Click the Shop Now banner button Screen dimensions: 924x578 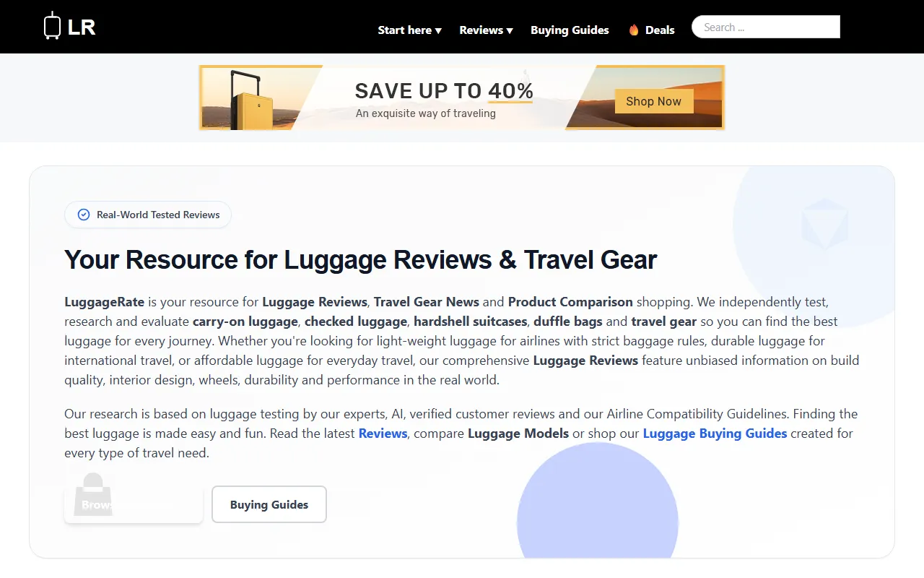click(x=653, y=101)
